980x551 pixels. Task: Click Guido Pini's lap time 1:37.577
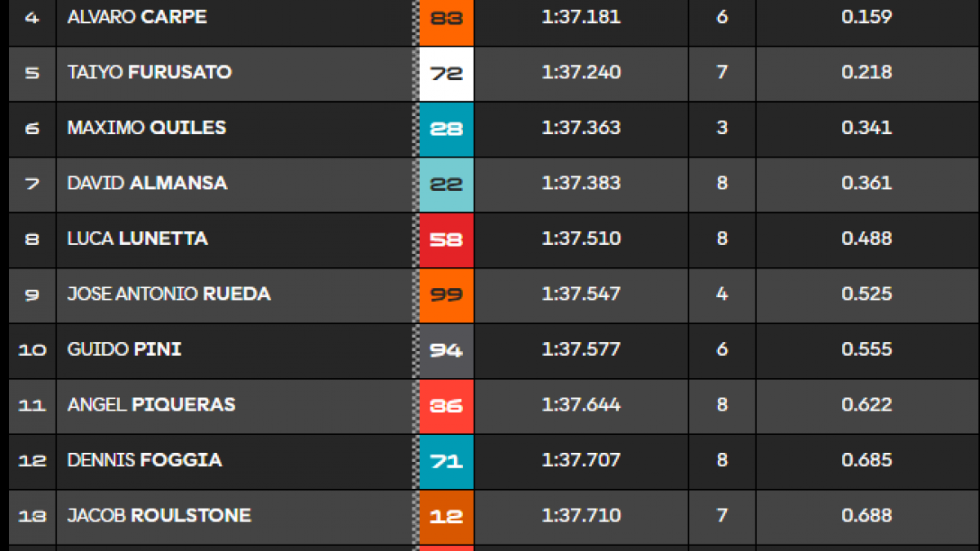[x=581, y=349]
